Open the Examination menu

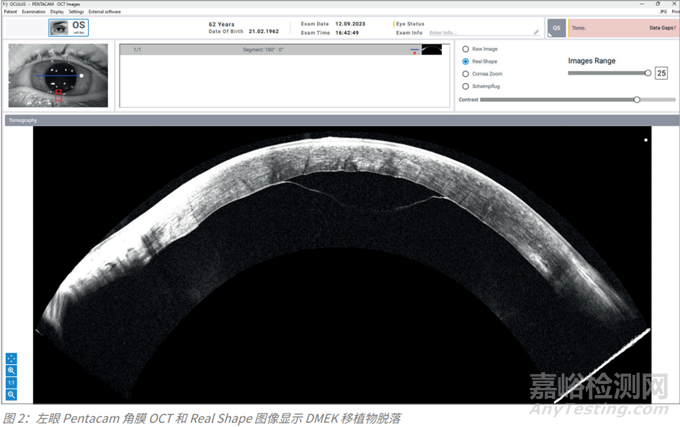[33, 11]
